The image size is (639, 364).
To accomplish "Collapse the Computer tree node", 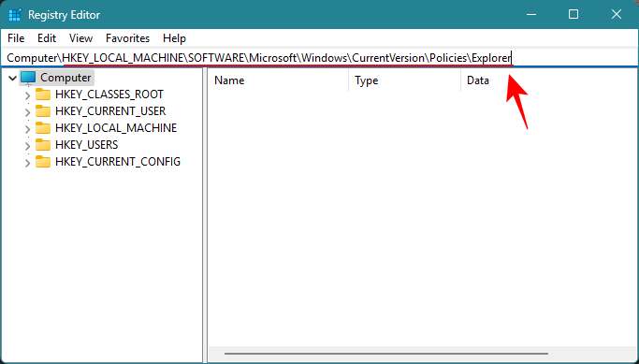I will pos(13,78).
